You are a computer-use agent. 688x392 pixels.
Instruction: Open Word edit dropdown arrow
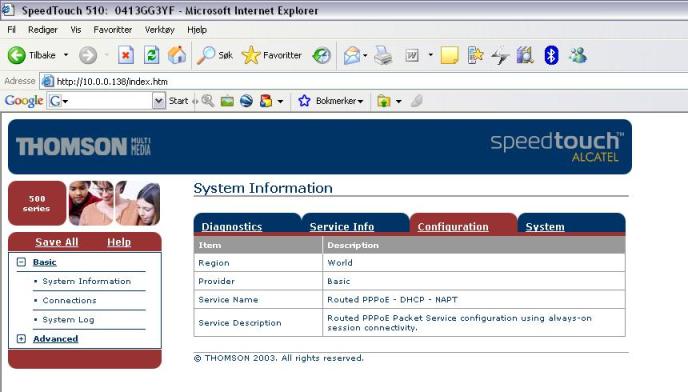(x=430, y=55)
